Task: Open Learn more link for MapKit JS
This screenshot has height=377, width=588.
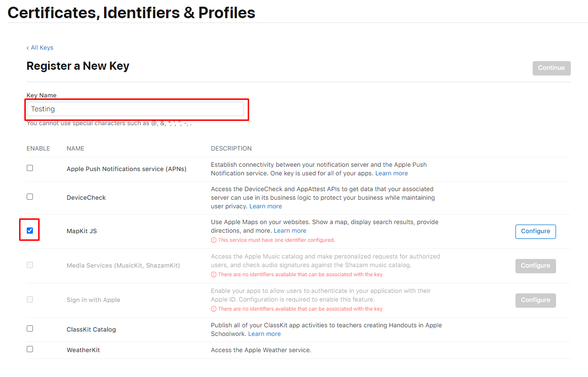Action: [290, 231]
